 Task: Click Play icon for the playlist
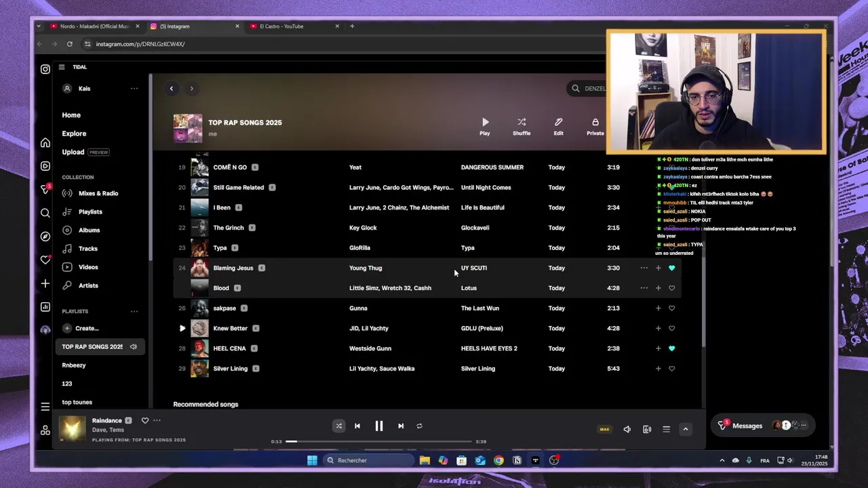tap(485, 122)
